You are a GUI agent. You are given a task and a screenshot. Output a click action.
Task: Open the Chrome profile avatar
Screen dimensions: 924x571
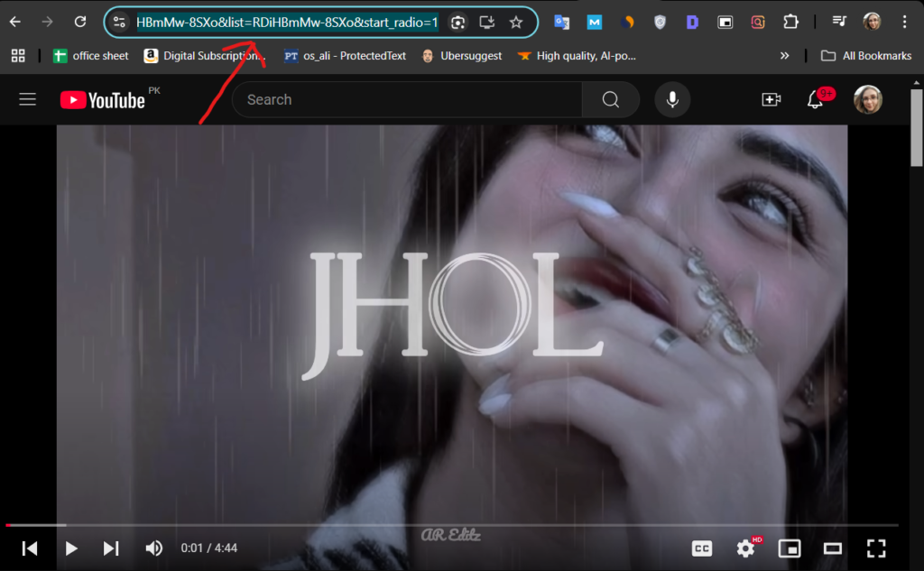(x=872, y=22)
